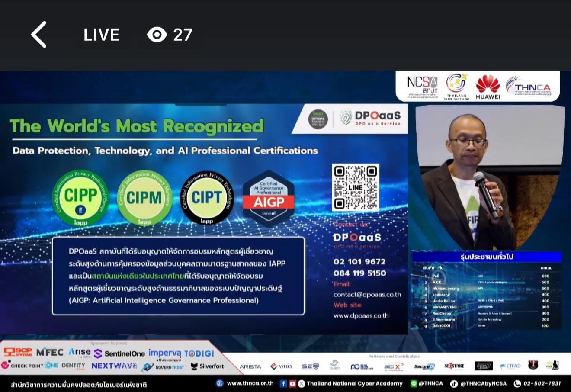The height and width of the screenshot is (392, 571).
Task: Click the MFEC sponsor logo
Action: 50,352
